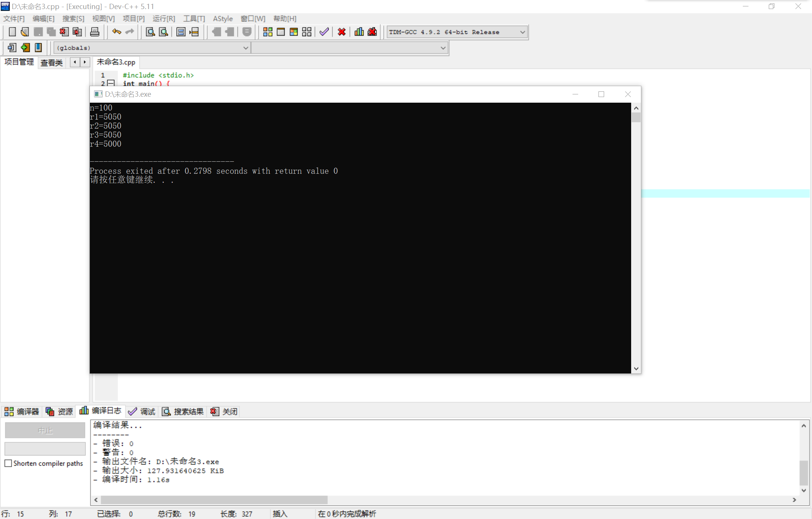This screenshot has height=519, width=812.
Task: Switch to the 调试 tab
Action: [x=142, y=411]
